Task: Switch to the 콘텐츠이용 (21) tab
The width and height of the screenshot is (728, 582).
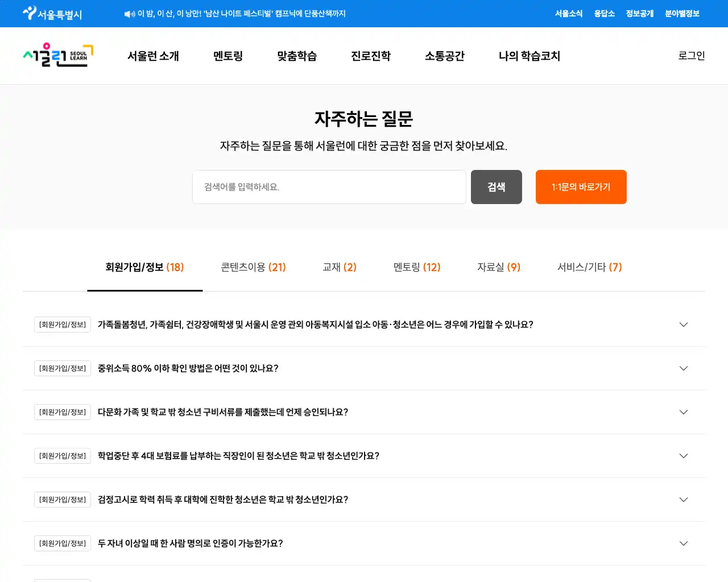Action: (x=253, y=267)
